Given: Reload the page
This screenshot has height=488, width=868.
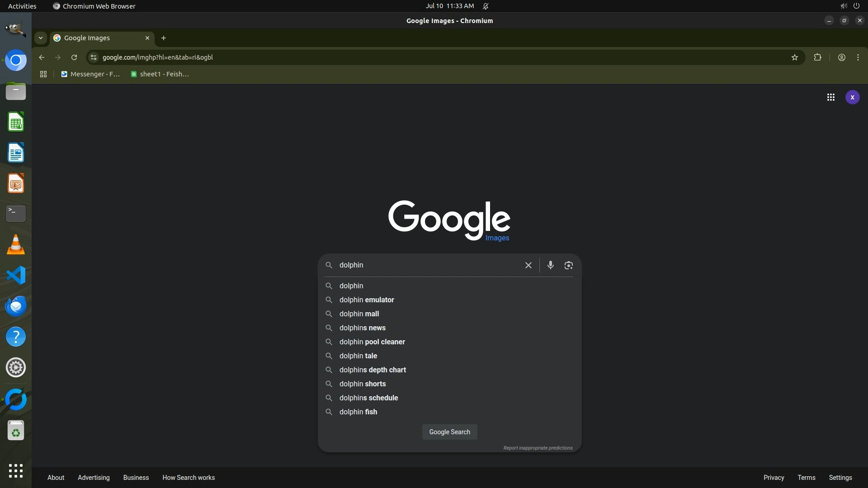Looking at the screenshot, I should [x=74, y=57].
